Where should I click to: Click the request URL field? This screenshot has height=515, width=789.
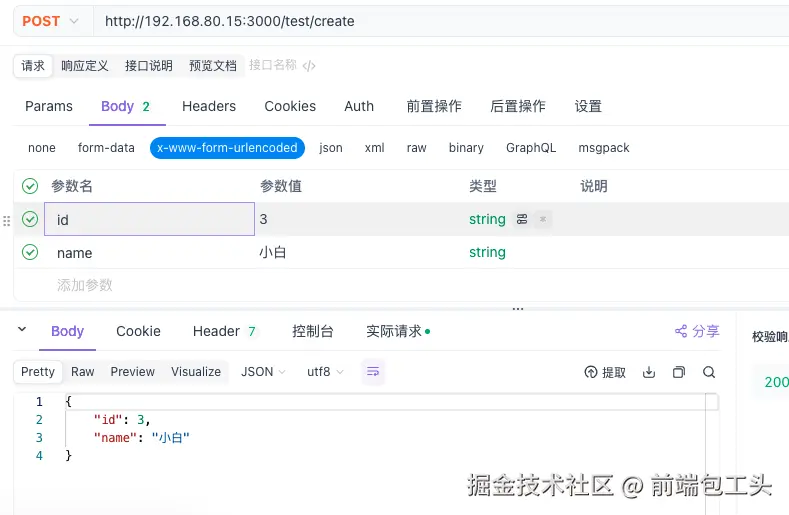[441, 21]
